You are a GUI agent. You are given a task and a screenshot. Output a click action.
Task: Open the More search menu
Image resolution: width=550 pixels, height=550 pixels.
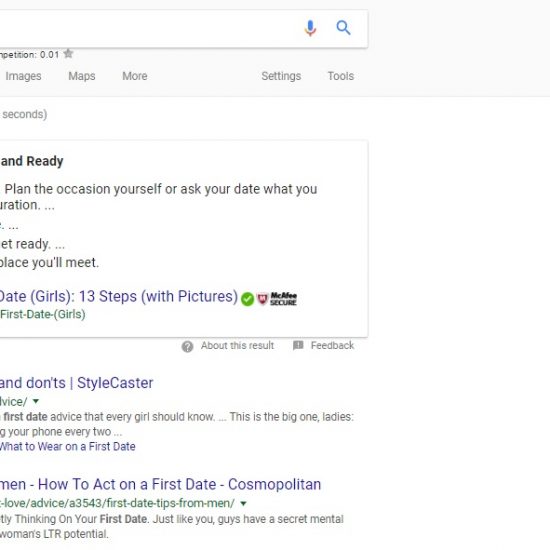[135, 76]
